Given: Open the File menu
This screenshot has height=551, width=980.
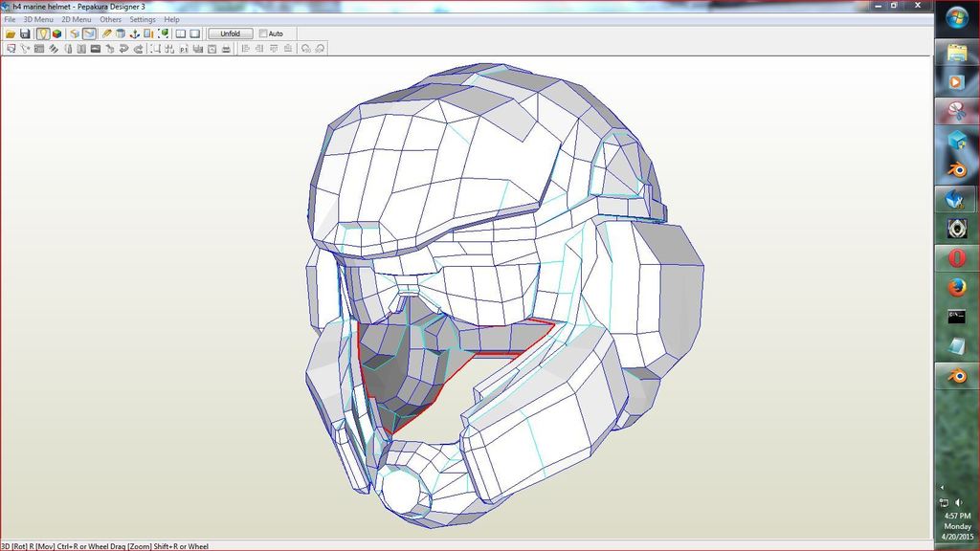Looking at the screenshot, I should (10, 19).
